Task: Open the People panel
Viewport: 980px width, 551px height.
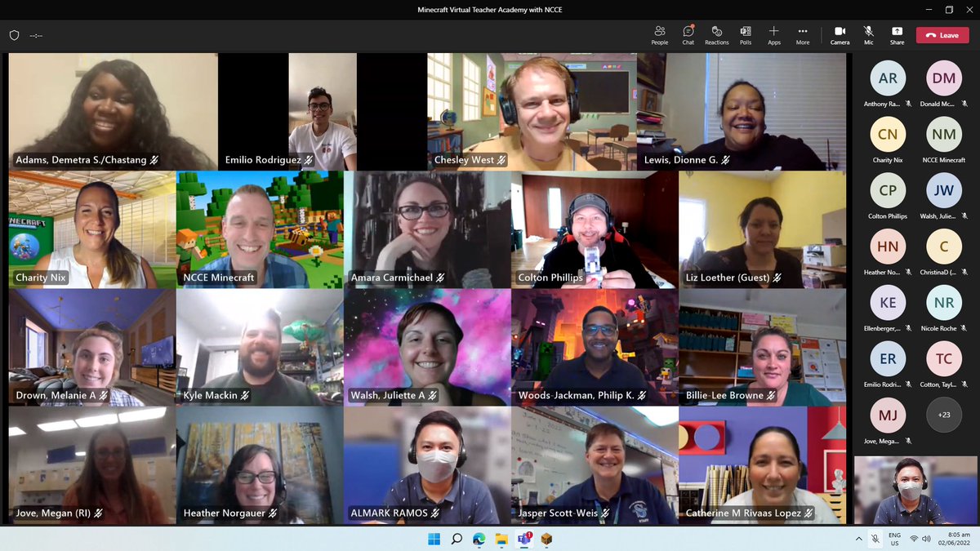Action: [660, 35]
